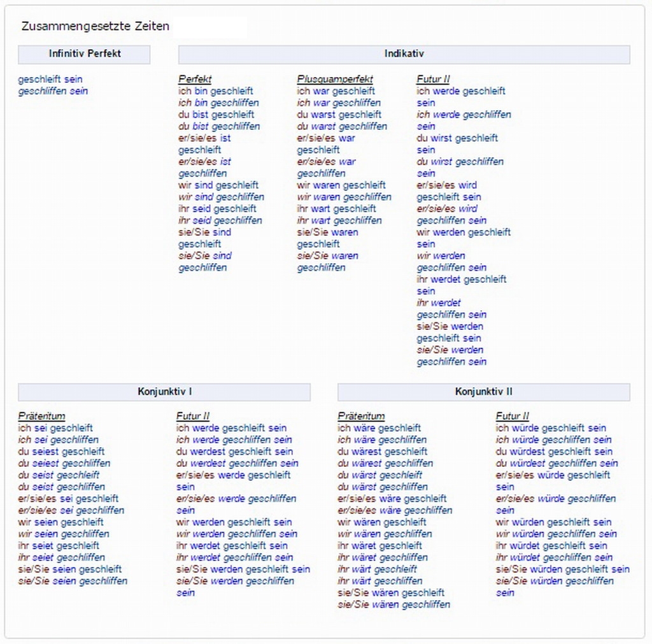This screenshot has height=644, width=652.
Task: Click 'ich war geschliffen' in Plusquamperfekt
Action: pos(339,103)
